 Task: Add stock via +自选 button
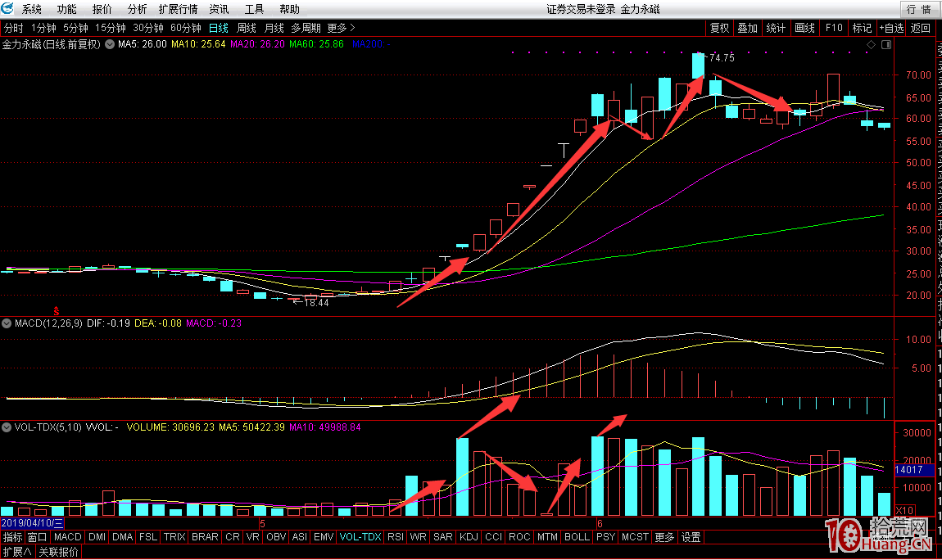click(x=891, y=28)
